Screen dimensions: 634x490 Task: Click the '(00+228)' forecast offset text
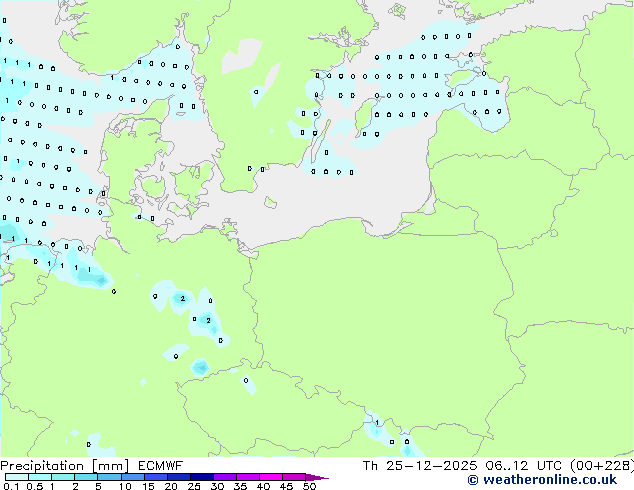pyautogui.click(x=602, y=466)
